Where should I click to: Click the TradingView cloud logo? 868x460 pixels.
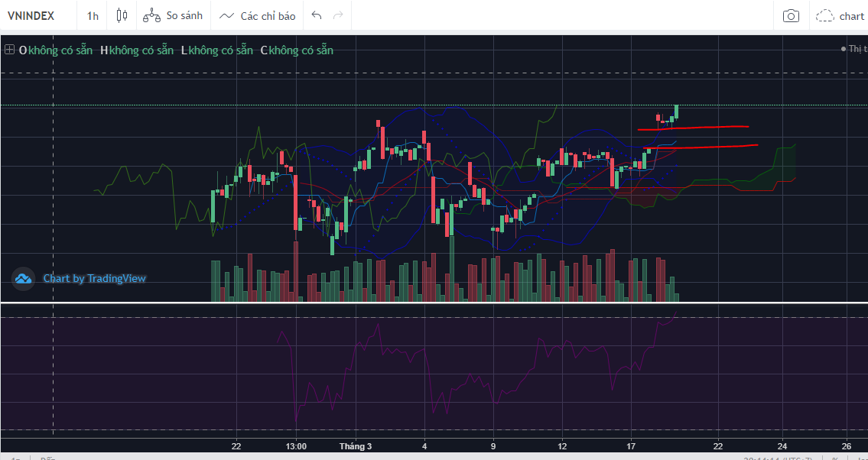[23, 278]
